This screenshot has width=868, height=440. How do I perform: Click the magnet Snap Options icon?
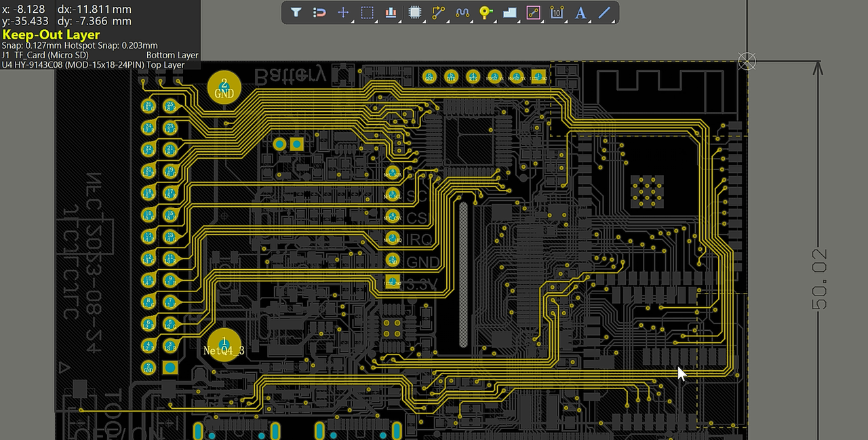pos(319,12)
